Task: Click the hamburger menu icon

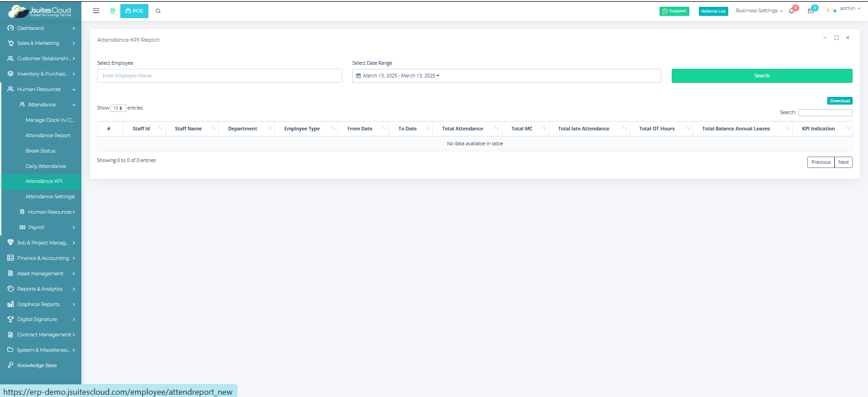Action: pos(96,11)
